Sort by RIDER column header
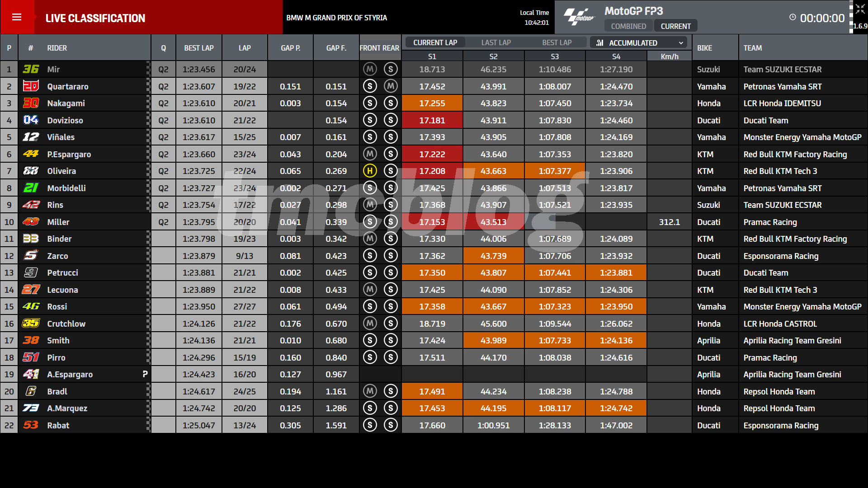The width and height of the screenshot is (868, 488). click(57, 48)
